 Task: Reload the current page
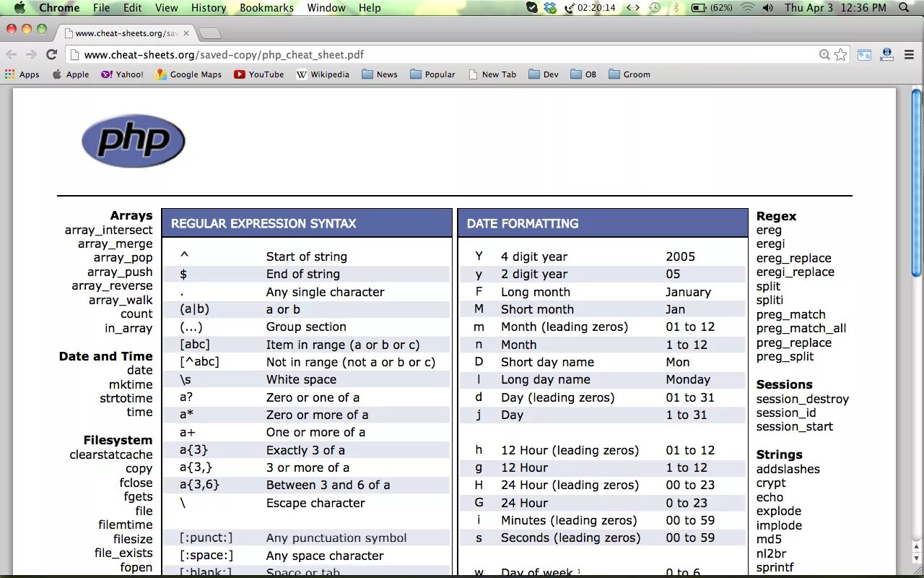click(51, 55)
